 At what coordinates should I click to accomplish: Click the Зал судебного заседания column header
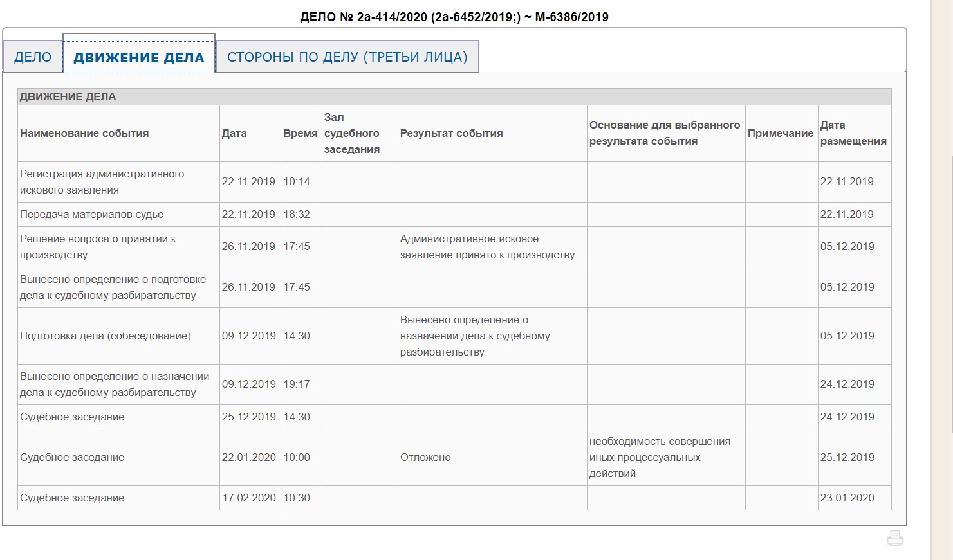351,133
